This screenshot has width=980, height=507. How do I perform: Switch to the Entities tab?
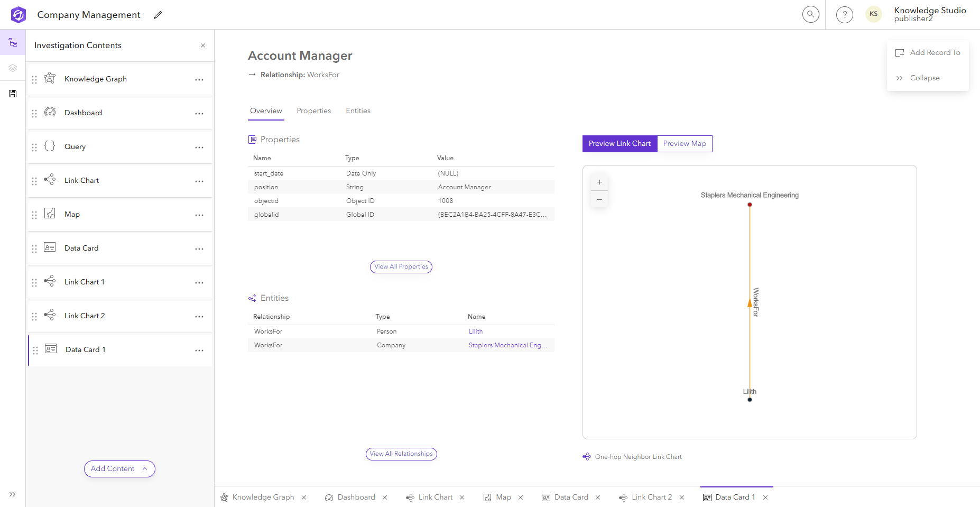358,110
